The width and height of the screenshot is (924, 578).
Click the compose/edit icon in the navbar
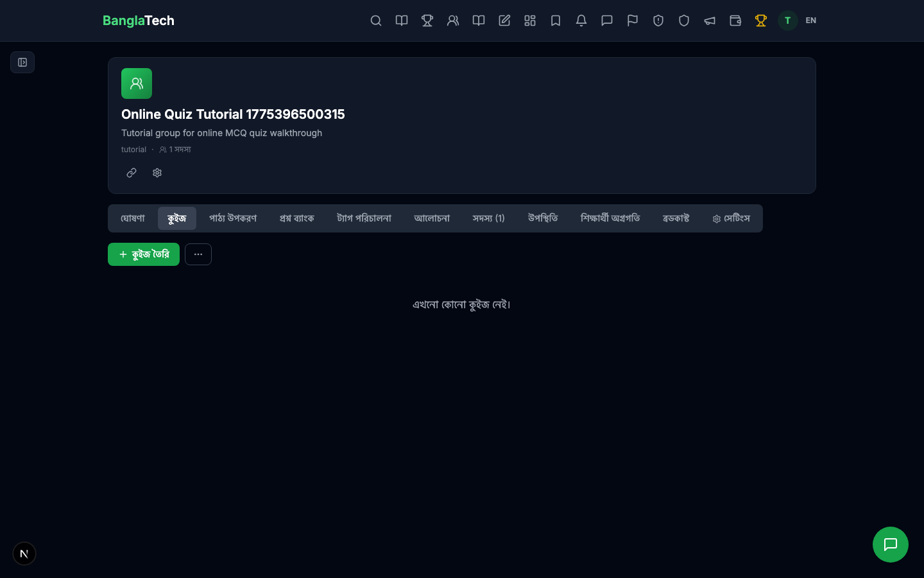pos(504,21)
